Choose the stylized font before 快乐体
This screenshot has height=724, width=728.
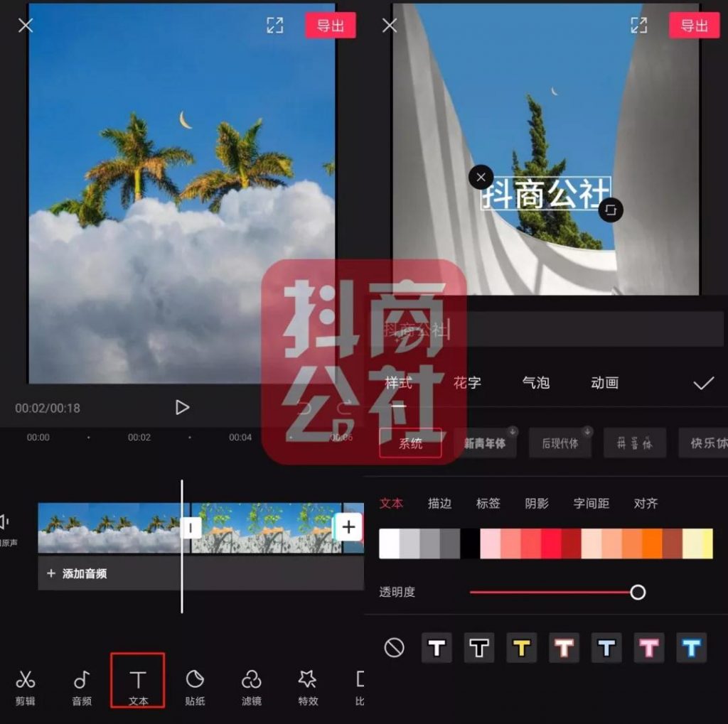635,443
